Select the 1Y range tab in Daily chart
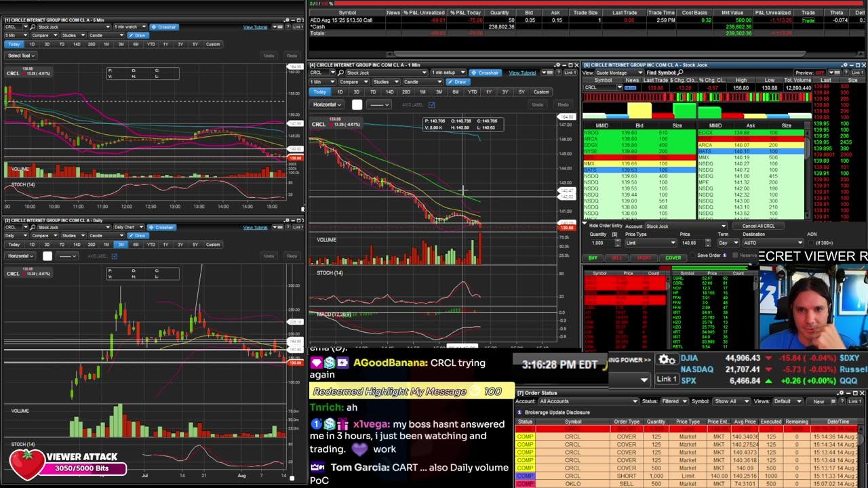The height and width of the screenshot is (488, 868). (165, 245)
